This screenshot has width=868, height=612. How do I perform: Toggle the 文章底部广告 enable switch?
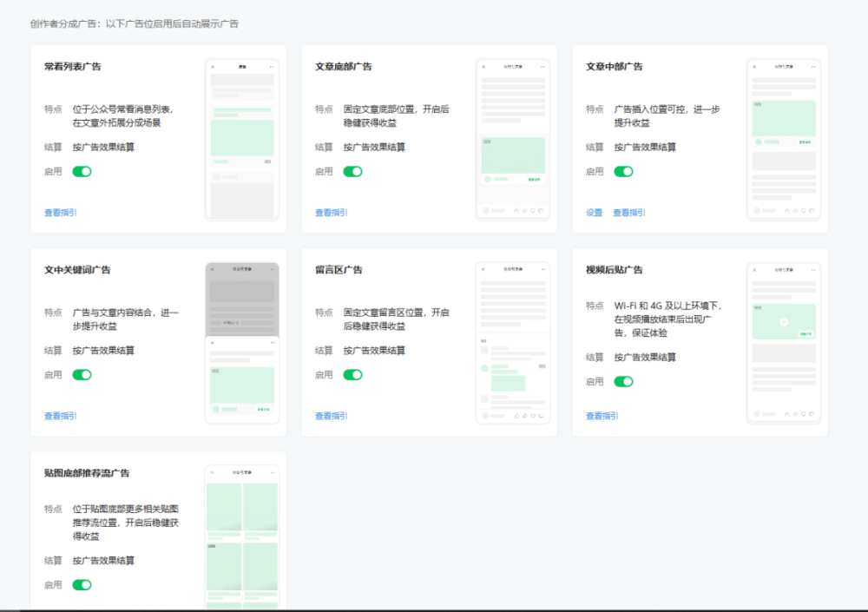click(x=352, y=172)
